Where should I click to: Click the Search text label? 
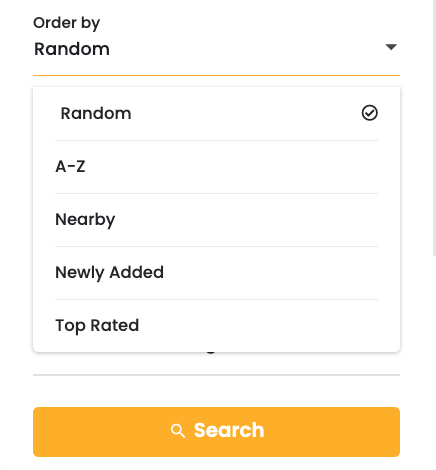(x=229, y=430)
